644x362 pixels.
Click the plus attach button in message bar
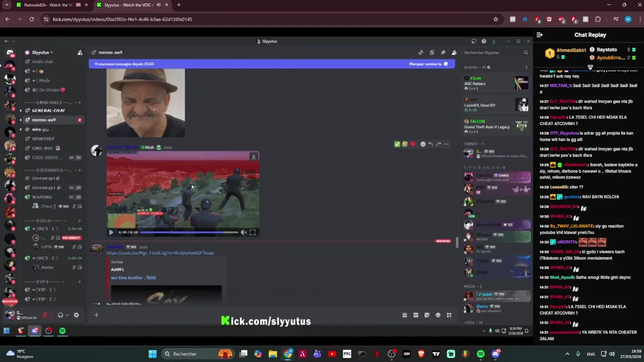97,315
